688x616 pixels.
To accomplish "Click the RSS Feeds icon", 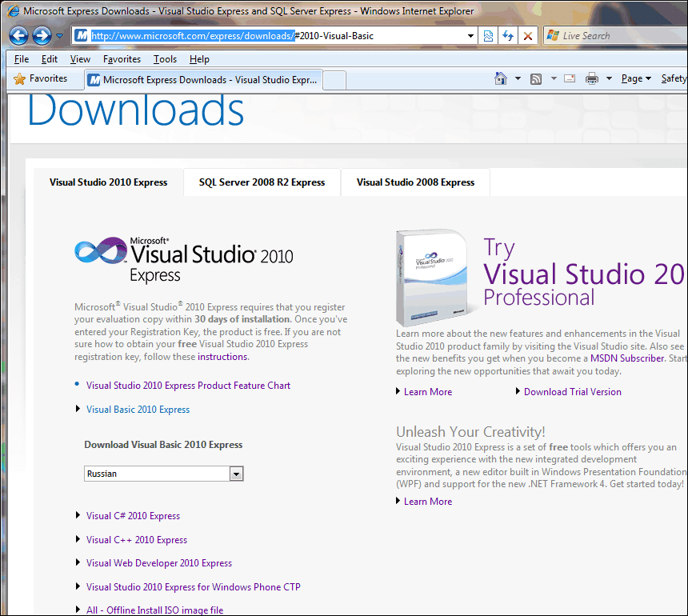I will (536, 79).
